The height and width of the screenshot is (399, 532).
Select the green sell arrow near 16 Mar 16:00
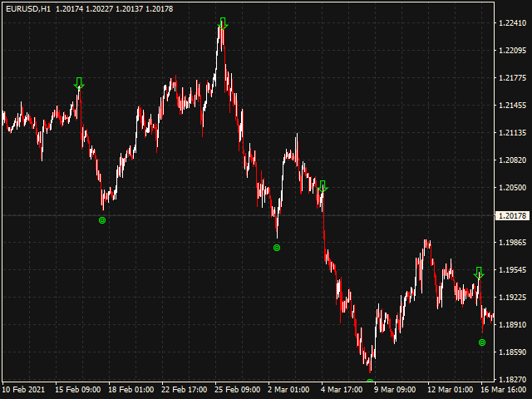point(479,273)
